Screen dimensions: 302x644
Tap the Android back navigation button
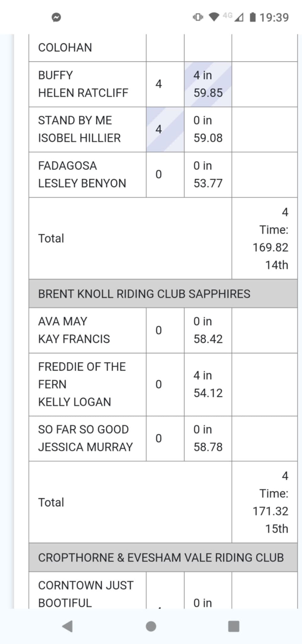tap(68, 626)
